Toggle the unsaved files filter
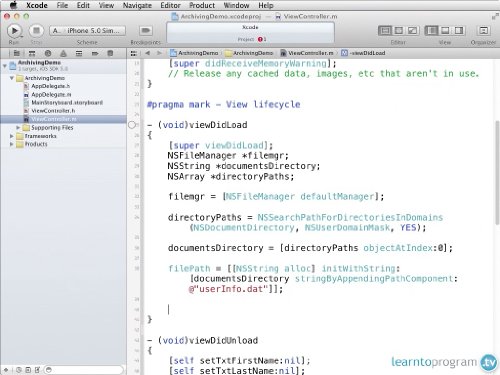 [x=37, y=370]
